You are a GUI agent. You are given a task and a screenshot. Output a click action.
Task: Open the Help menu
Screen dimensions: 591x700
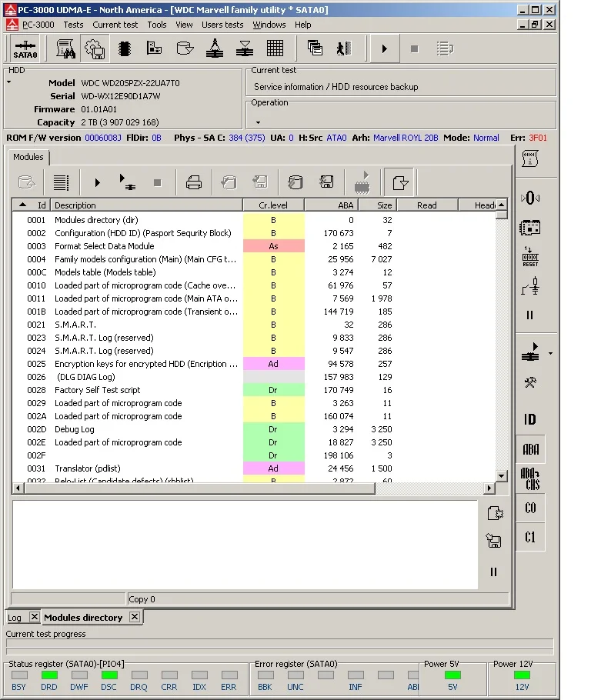303,25
